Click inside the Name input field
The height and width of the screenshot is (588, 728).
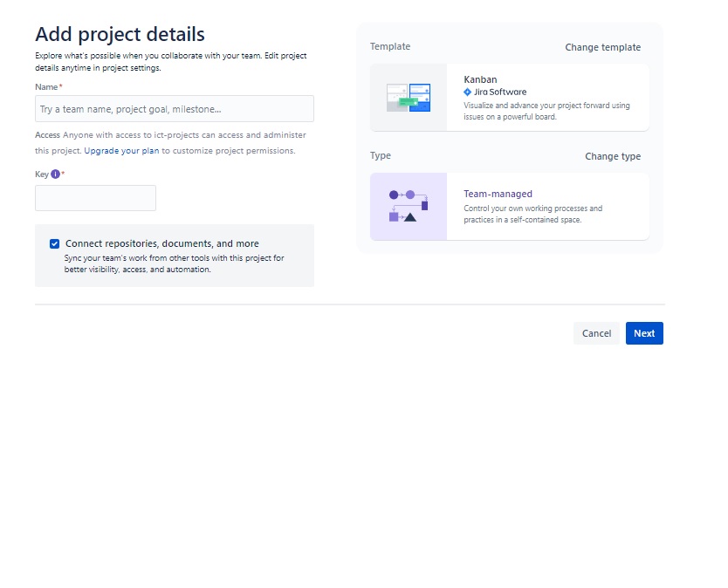click(174, 108)
